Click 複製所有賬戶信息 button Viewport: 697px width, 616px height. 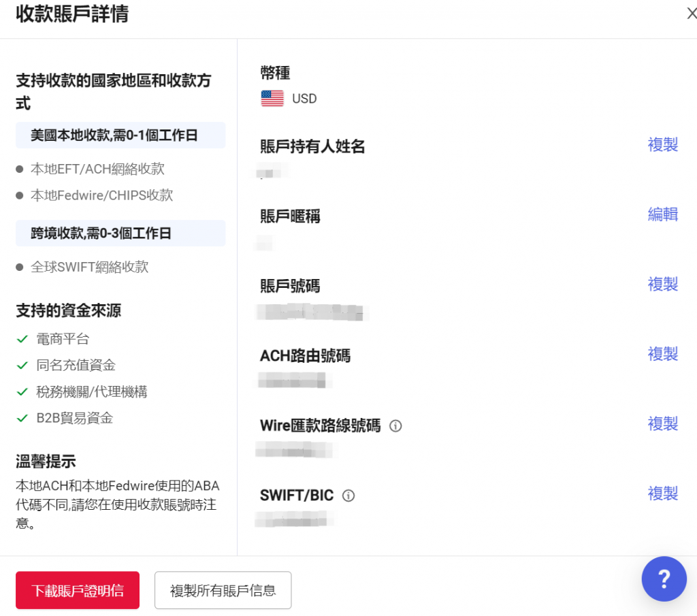(223, 590)
